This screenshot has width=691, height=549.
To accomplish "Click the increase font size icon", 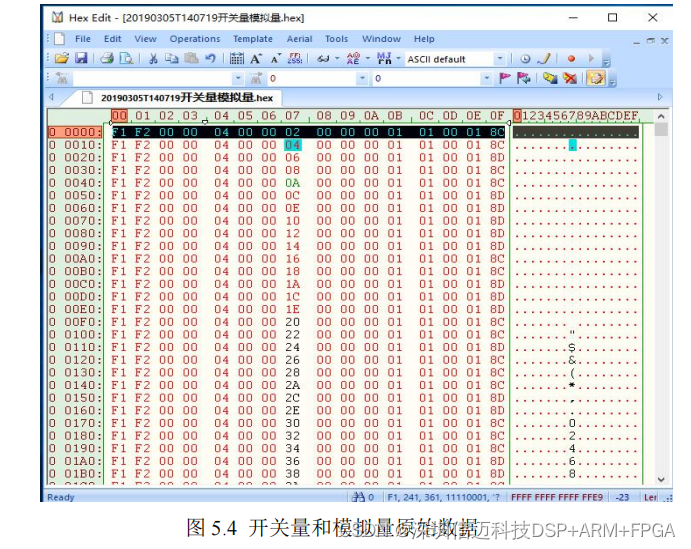I will tap(256, 59).
